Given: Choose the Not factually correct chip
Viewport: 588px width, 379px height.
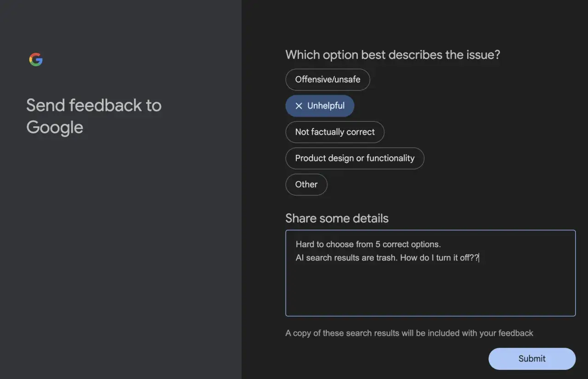Looking at the screenshot, I should coord(334,132).
